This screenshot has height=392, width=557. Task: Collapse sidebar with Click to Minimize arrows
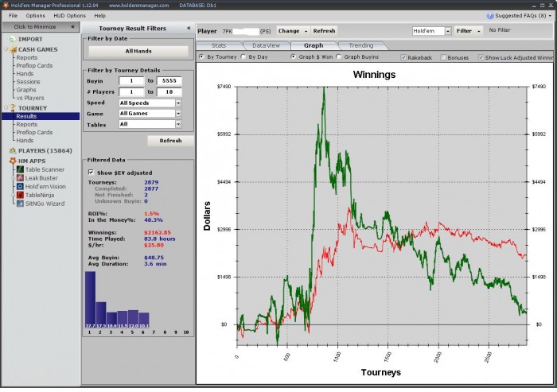(x=73, y=26)
